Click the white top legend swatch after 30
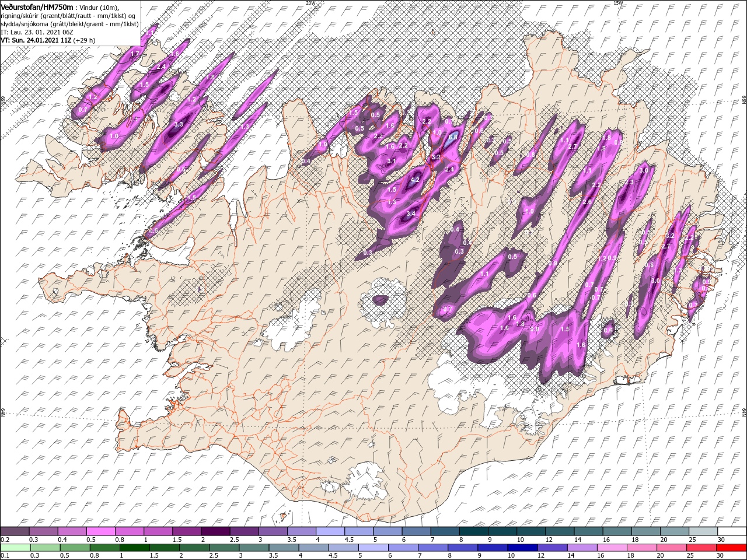Screen dimensions: 747x560 click(x=731, y=531)
